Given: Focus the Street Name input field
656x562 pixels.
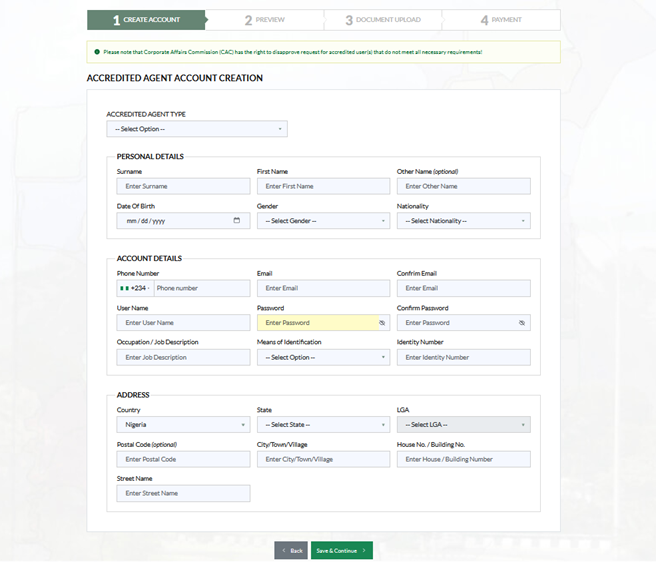Looking at the screenshot, I should click(183, 493).
